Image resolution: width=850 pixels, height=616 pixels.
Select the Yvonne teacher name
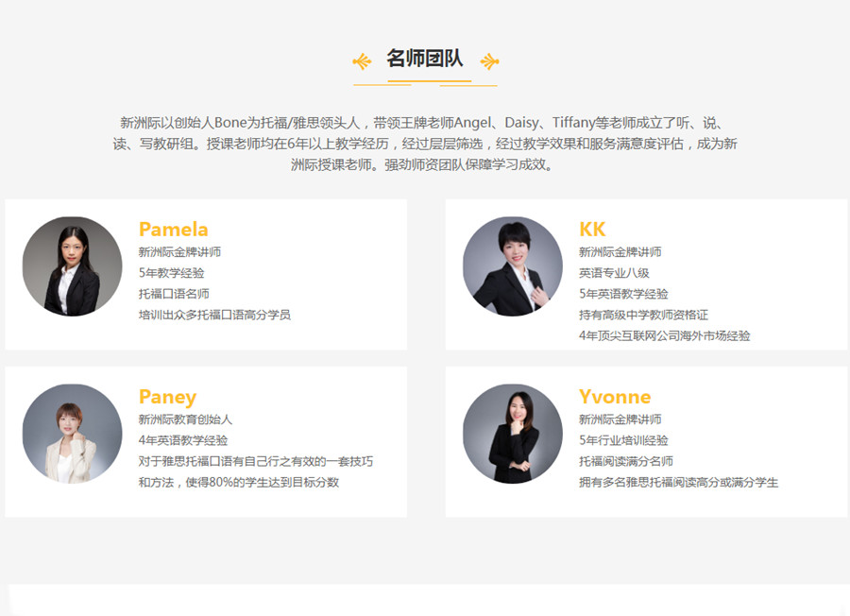point(615,397)
